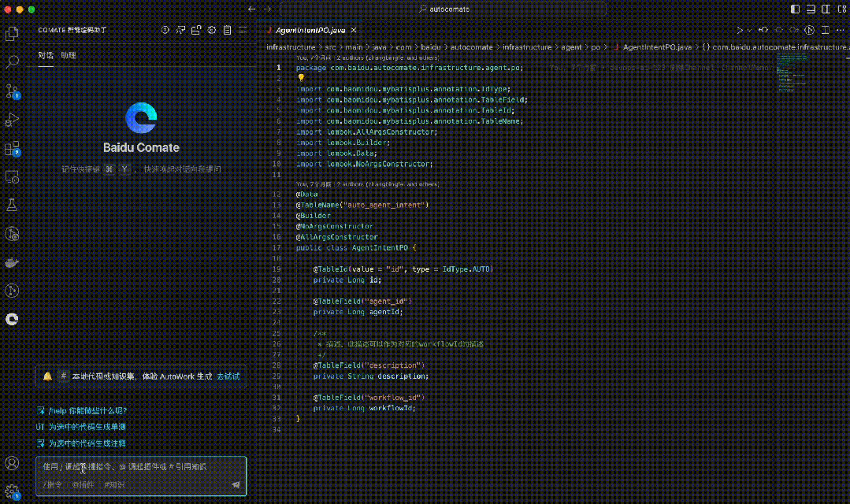Click the @TableName("auto_agent_intent") line
The height and width of the screenshot is (504, 850).
(x=362, y=205)
